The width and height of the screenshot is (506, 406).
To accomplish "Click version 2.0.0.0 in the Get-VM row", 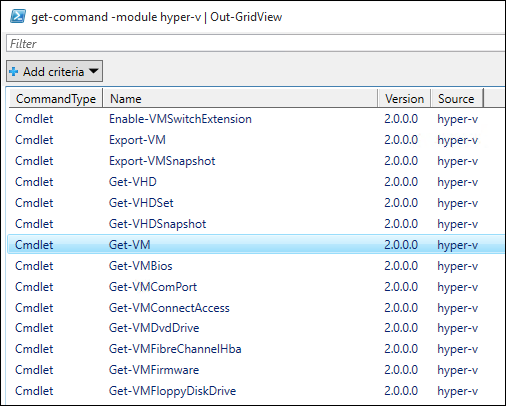I will pos(401,245).
